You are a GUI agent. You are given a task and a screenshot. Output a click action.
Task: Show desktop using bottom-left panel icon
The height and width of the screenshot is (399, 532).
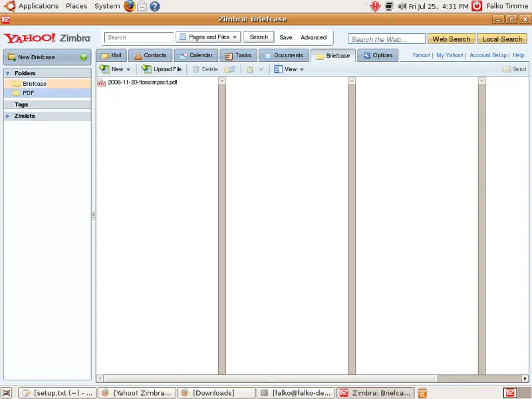[6, 393]
